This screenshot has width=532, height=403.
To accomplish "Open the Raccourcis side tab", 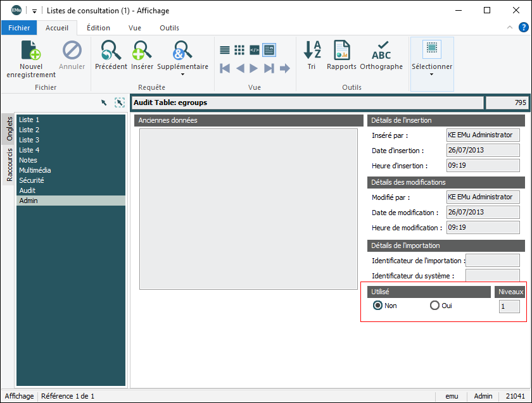I will tap(9, 165).
